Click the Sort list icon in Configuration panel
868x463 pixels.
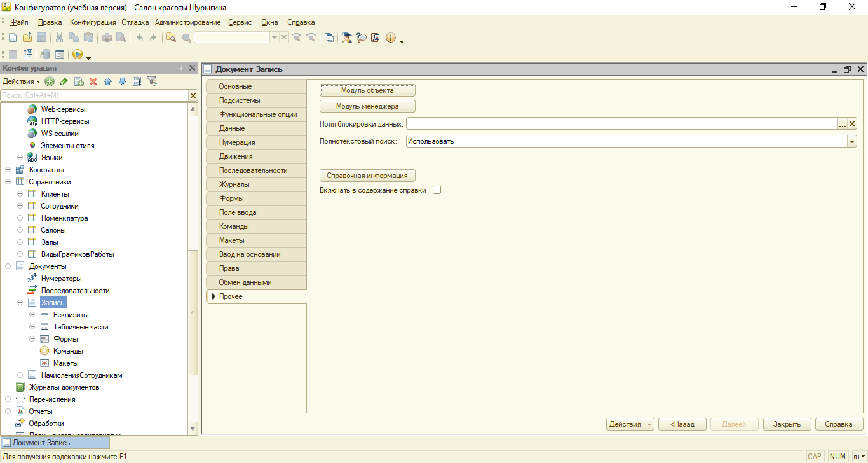(137, 81)
